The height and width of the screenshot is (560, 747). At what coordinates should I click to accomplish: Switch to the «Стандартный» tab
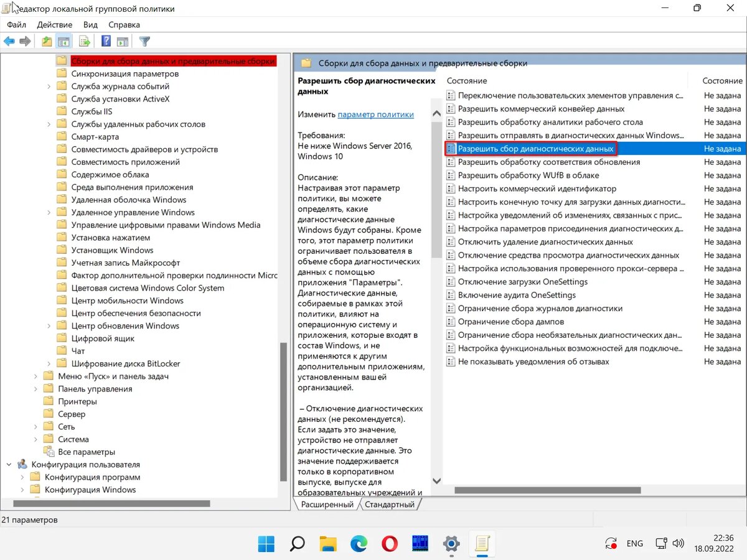pos(390,505)
